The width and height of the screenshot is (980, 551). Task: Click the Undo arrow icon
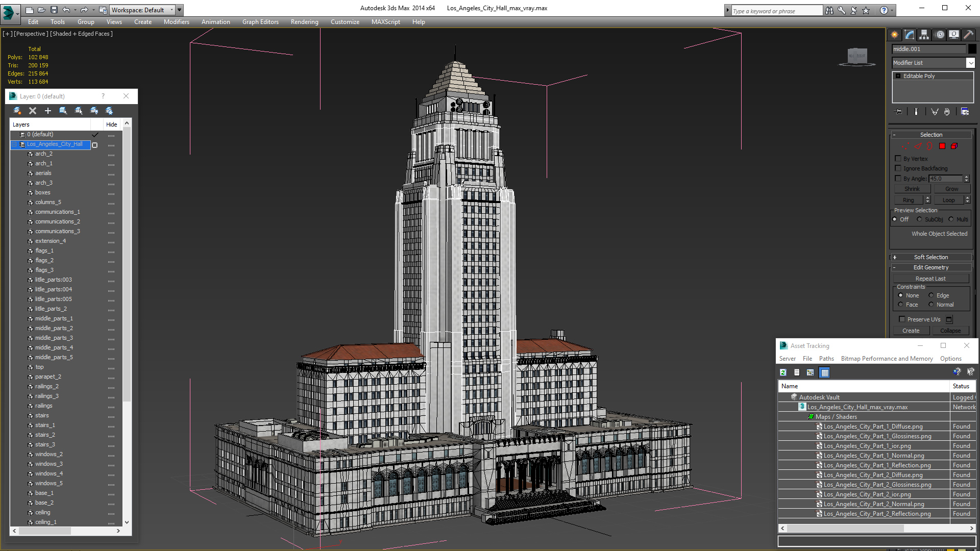pyautogui.click(x=66, y=10)
